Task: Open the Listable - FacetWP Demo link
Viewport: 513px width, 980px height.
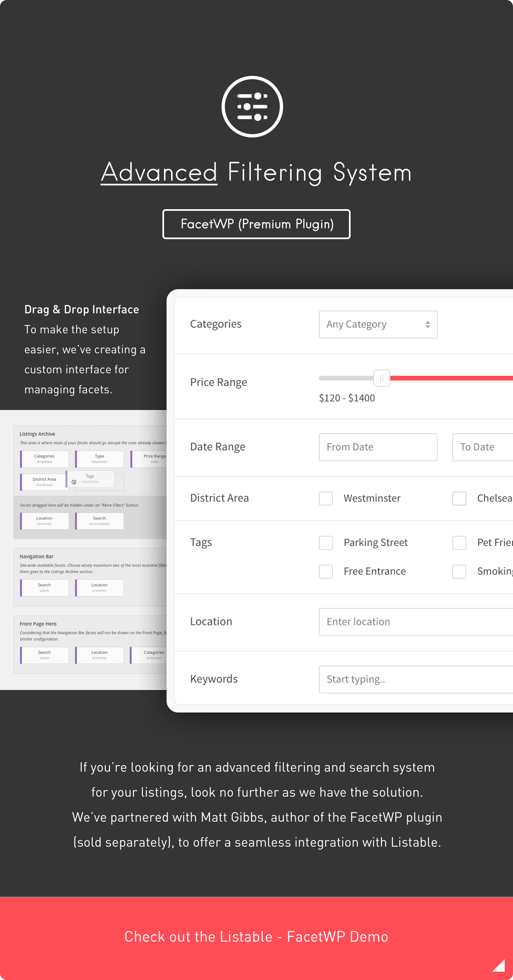Action: click(256, 937)
